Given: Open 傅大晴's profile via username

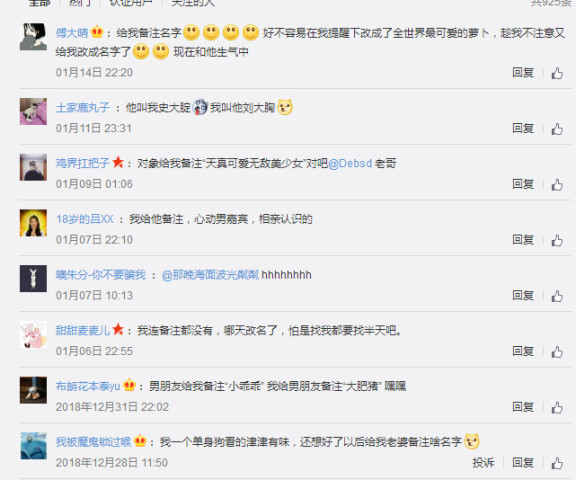Looking at the screenshot, I should point(72,33).
